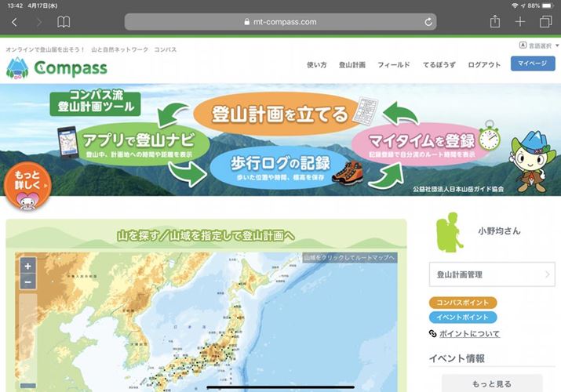The height and width of the screenshot is (392, 561).
Task: Zoom out the map with minus button
Action: coord(28,282)
